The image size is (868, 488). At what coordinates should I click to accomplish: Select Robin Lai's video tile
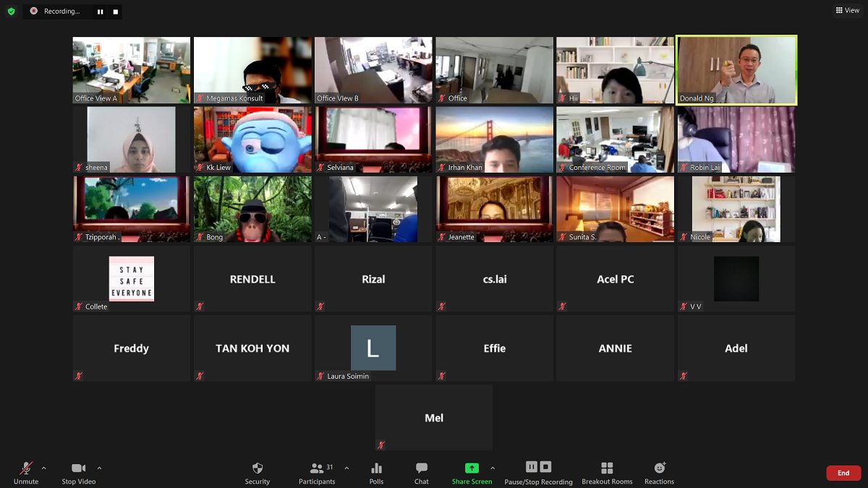point(736,140)
